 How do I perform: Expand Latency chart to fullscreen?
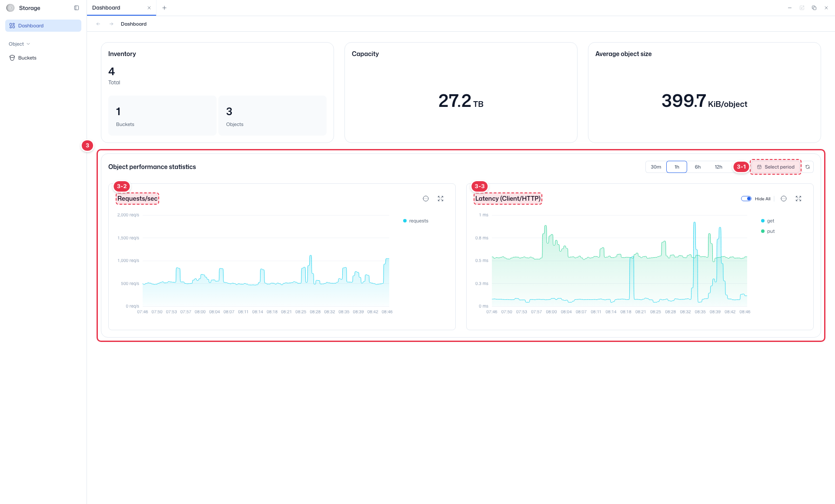click(x=798, y=199)
